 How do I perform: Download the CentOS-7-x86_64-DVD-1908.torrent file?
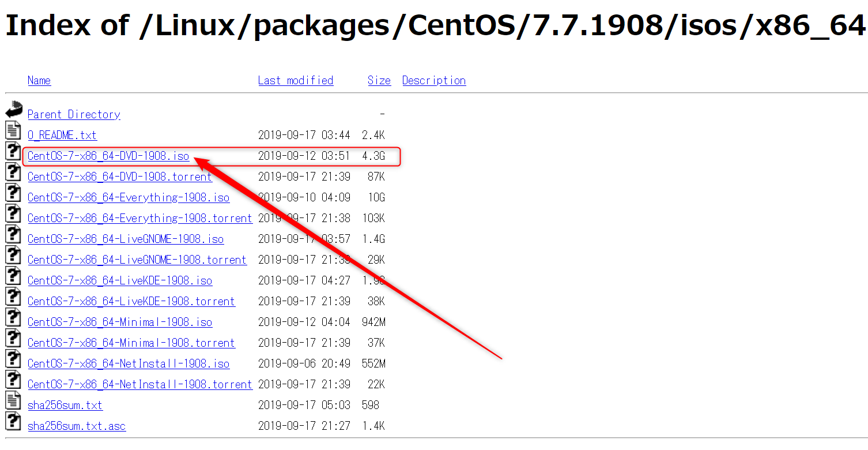tap(119, 177)
